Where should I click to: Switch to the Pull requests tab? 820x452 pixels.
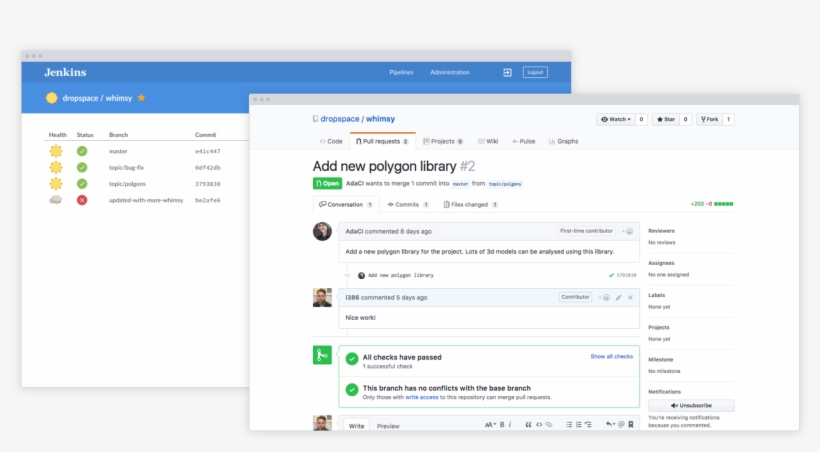coord(382,141)
